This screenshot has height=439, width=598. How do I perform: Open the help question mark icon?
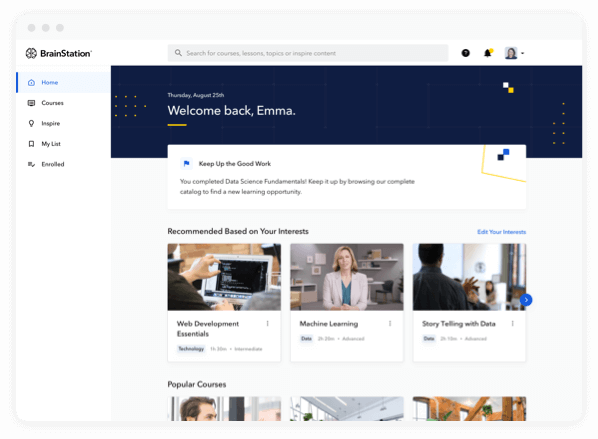(x=465, y=53)
